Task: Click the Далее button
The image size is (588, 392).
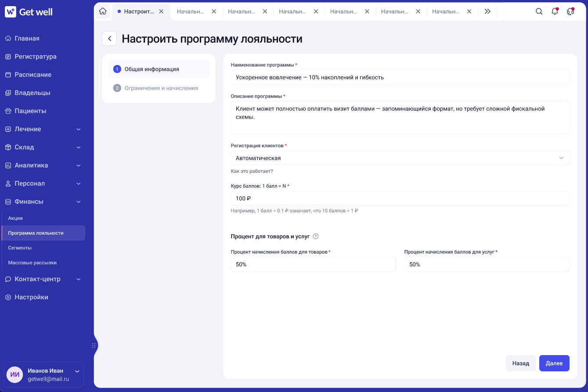Action: click(554, 363)
